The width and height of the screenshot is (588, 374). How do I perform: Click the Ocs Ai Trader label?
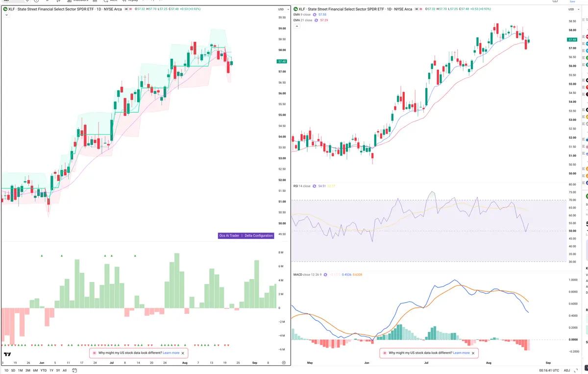pyautogui.click(x=229, y=235)
